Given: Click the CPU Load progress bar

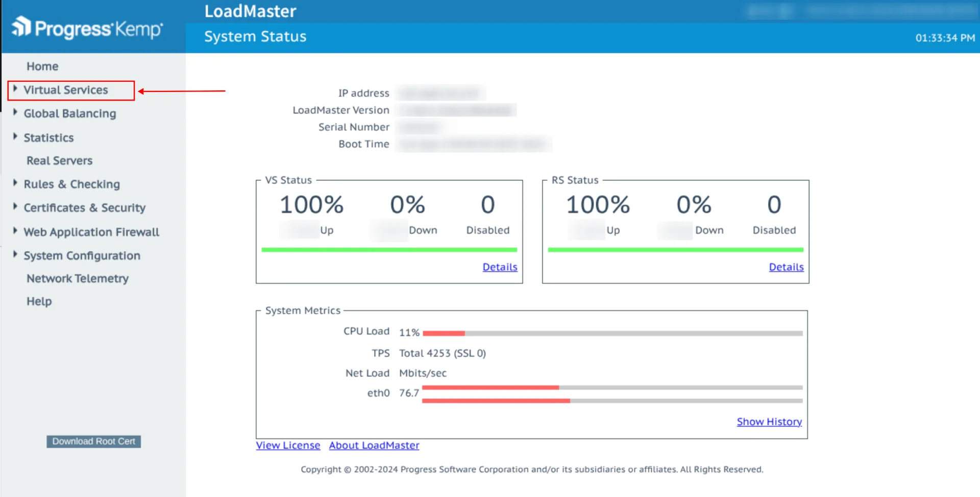Looking at the screenshot, I should pyautogui.click(x=612, y=334).
